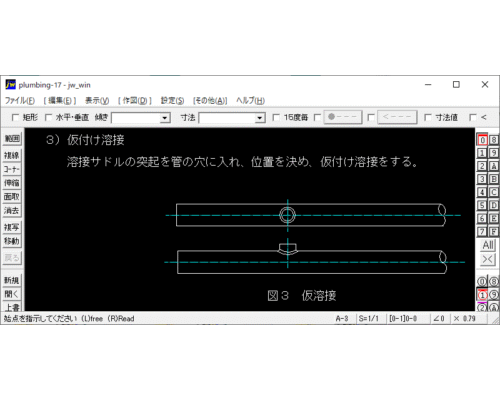Open the ヘルプ(H) menu
The height and width of the screenshot is (400, 500).
click(x=250, y=100)
